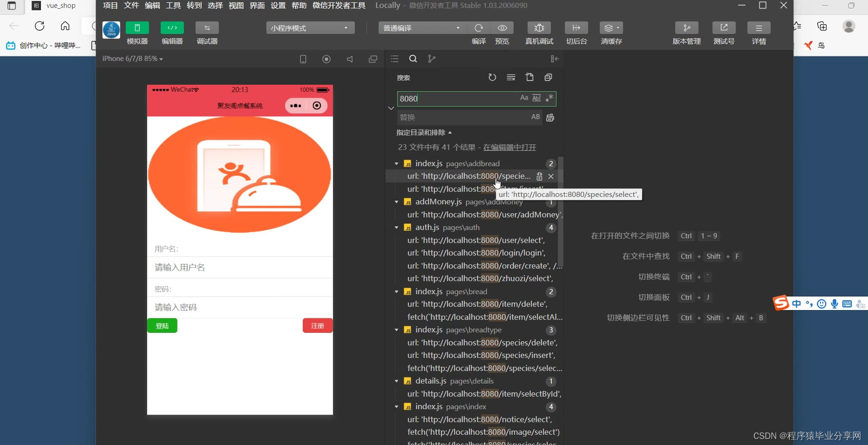Start real device debugging (真机调试)

pyautogui.click(x=539, y=28)
